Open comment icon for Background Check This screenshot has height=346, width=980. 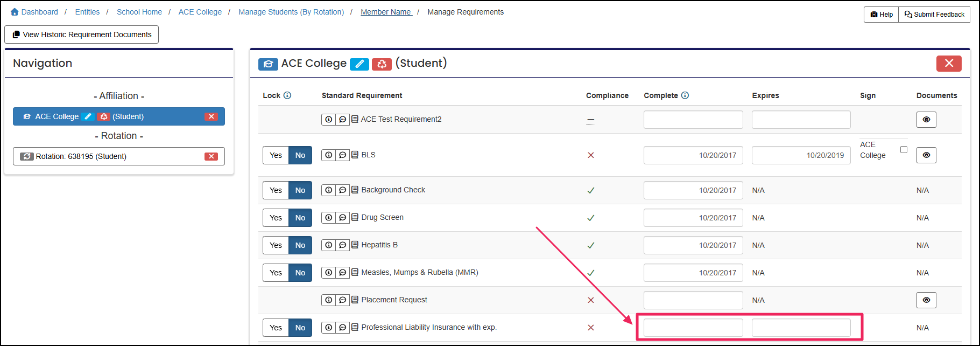click(x=342, y=190)
